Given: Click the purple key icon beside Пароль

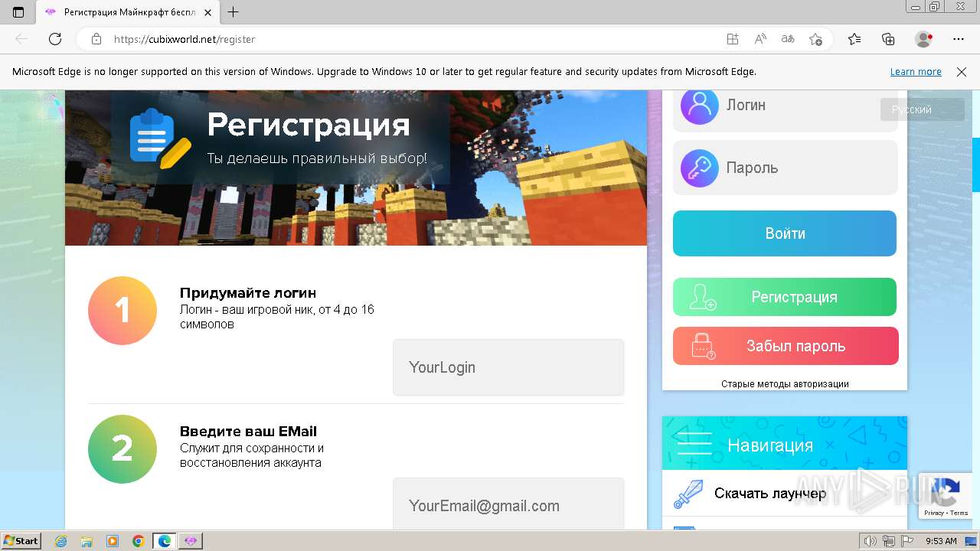Looking at the screenshot, I should pyautogui.click(x=700, y=168).
